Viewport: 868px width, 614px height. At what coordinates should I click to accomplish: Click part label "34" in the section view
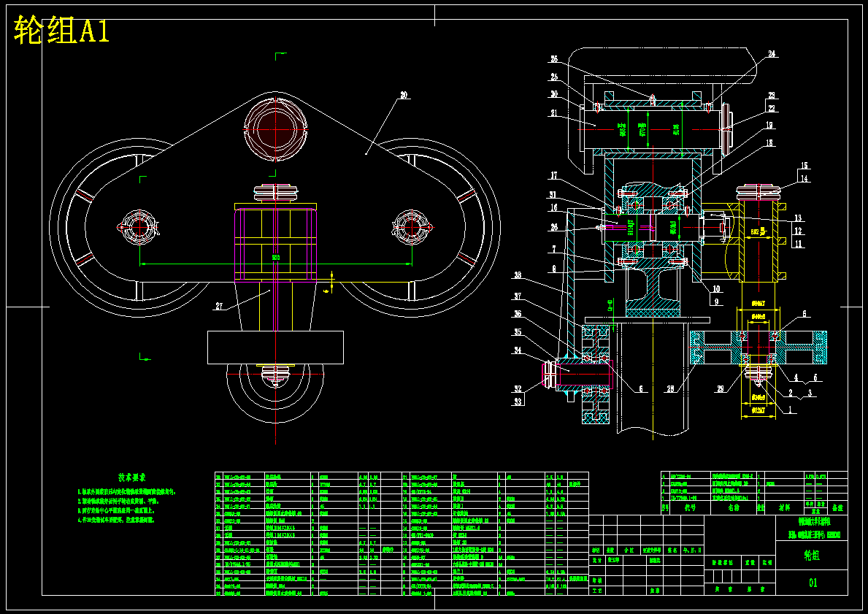pos(518,350)
